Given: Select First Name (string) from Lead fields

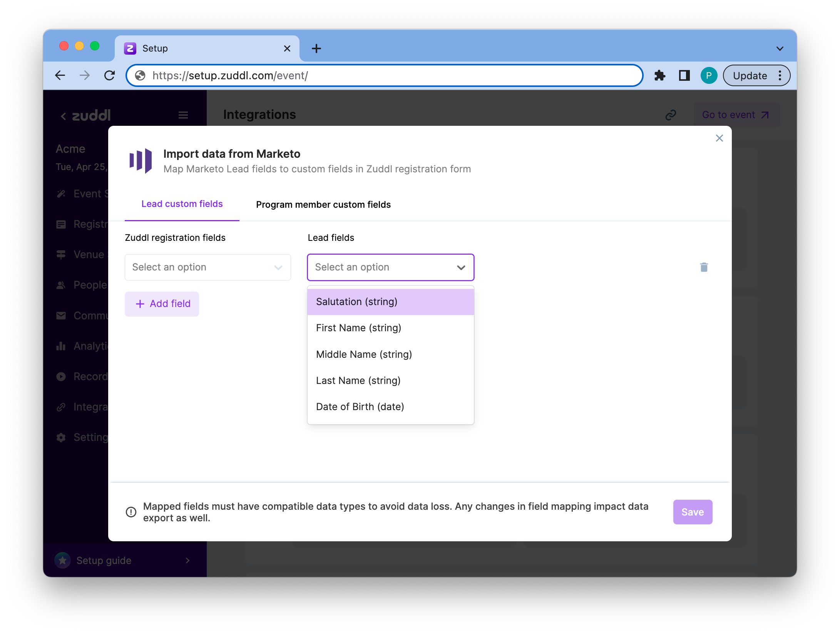Looking at the screenshot, I should (x=358, y=328).
